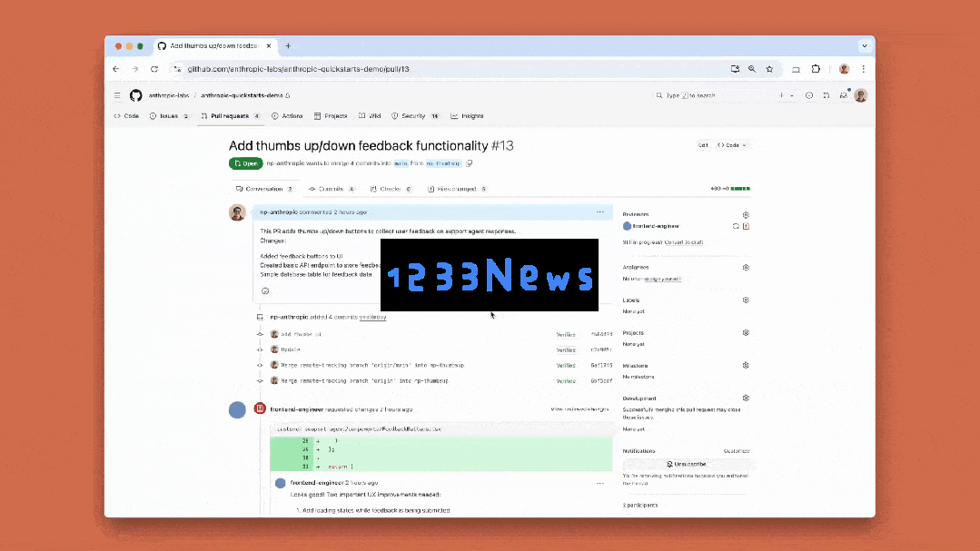Open frontend-engineer review status icon in Reviewers
The height and width of the screenshot is (551, 980).
pos(746,226)
